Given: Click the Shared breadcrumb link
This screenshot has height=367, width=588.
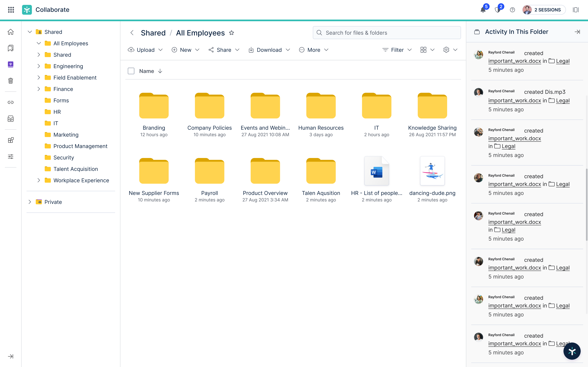Looking at the screenshot, I should pyautogui.click(x=153, y=33).
